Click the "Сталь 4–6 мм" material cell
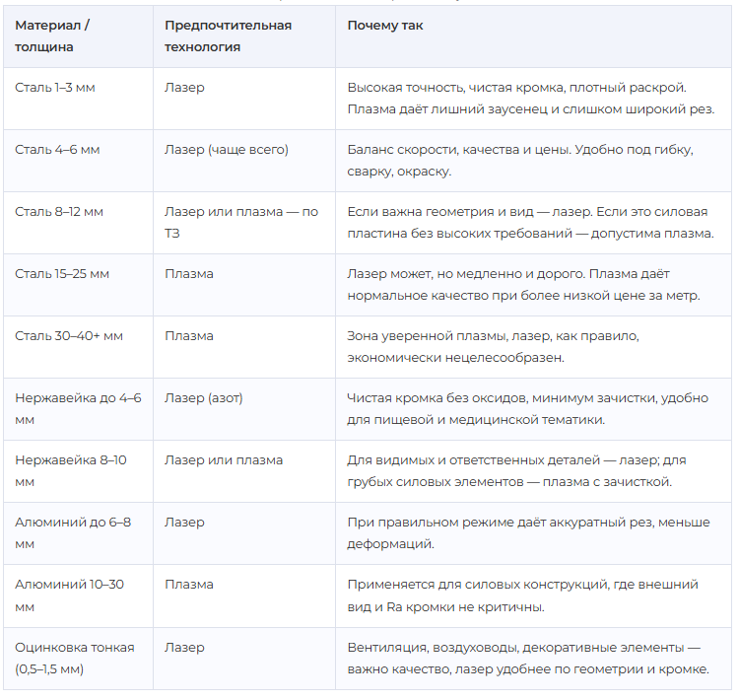The height and width of the screenshot is (700, 739). point(57,150)
